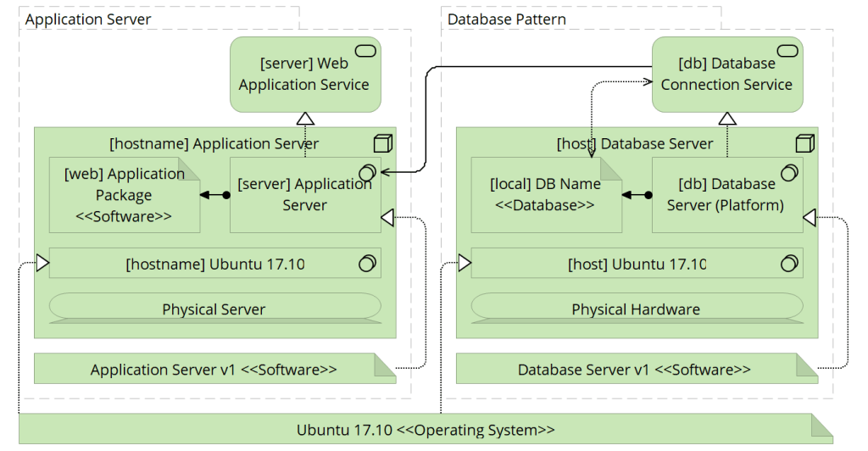Select system software icon in Database Server (Platform)
Screen dimensions: 868x451
(x=788, y=174)
